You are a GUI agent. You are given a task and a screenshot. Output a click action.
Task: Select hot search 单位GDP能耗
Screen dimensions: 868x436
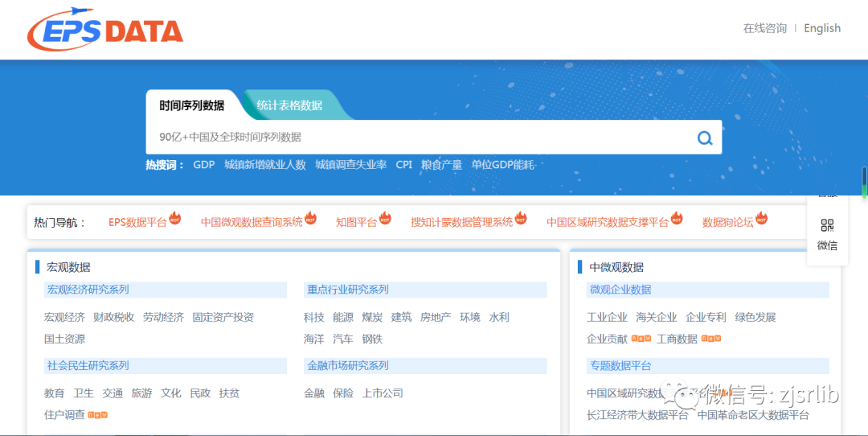(x=502, y=165)
